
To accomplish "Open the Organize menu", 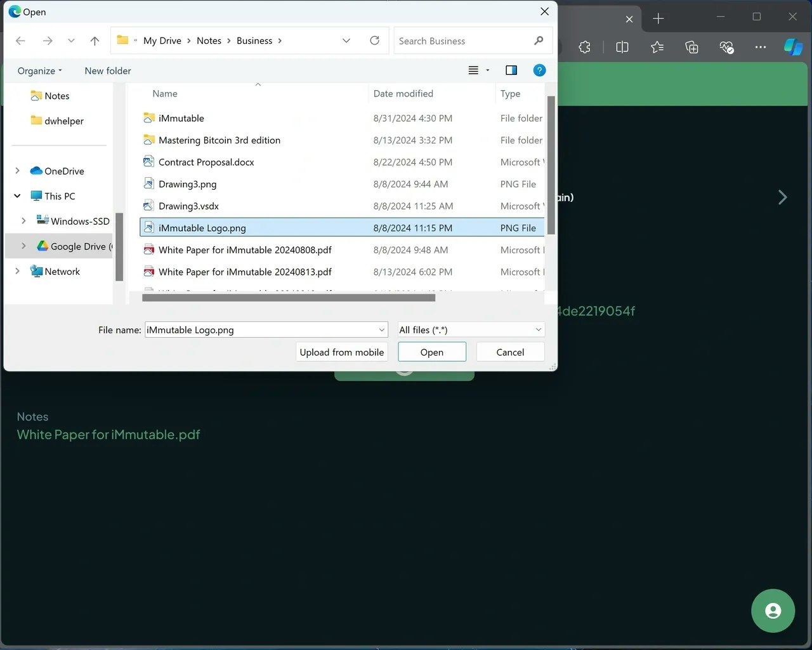I will [40, 70].
